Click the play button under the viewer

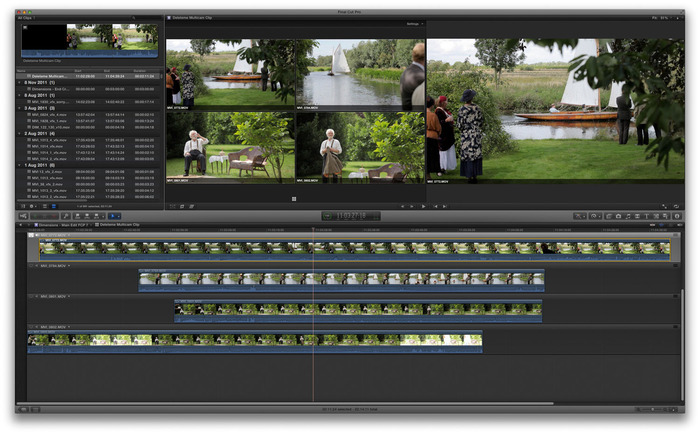coord(424,207)
